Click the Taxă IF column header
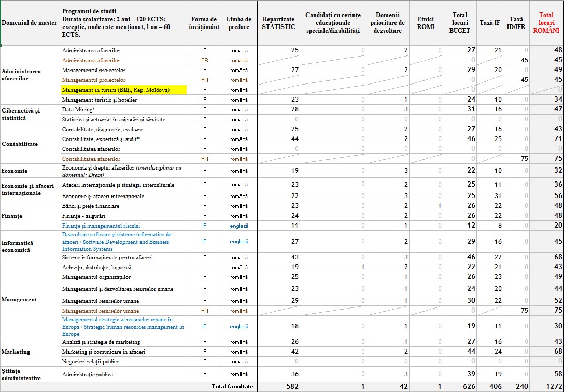The height and width of the screenshot is (392, 564). (x=489, y=22)
